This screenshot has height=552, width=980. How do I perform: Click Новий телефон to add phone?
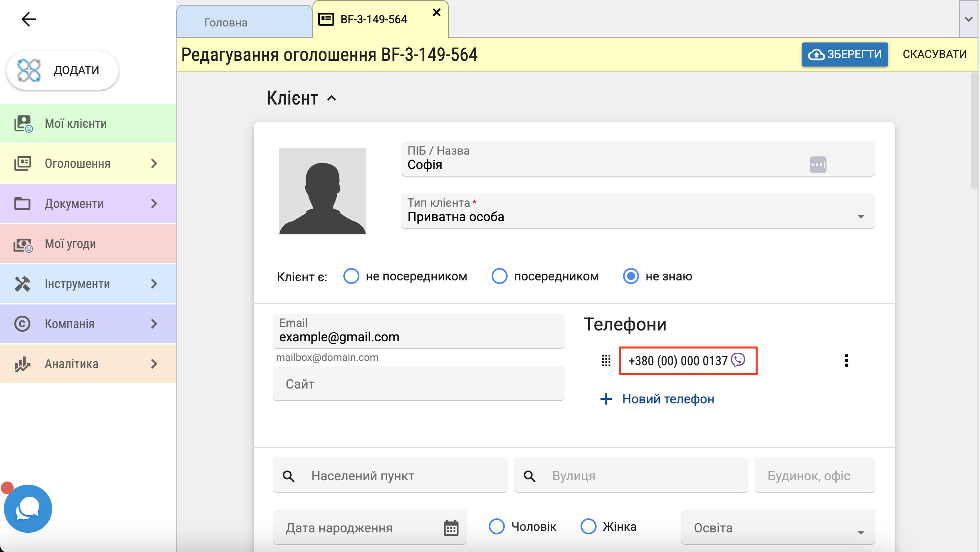(657, 399)
